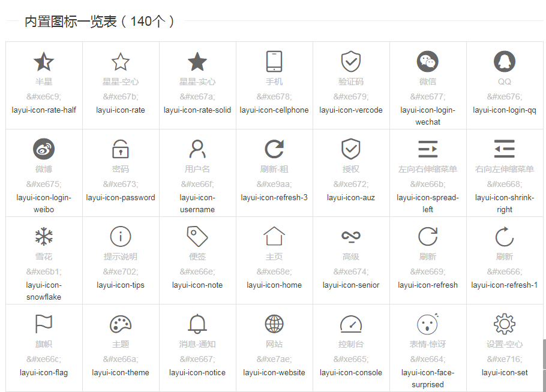Select the note tag icon
The width and height of the screenshot is (546, 392).
point(197,236)
